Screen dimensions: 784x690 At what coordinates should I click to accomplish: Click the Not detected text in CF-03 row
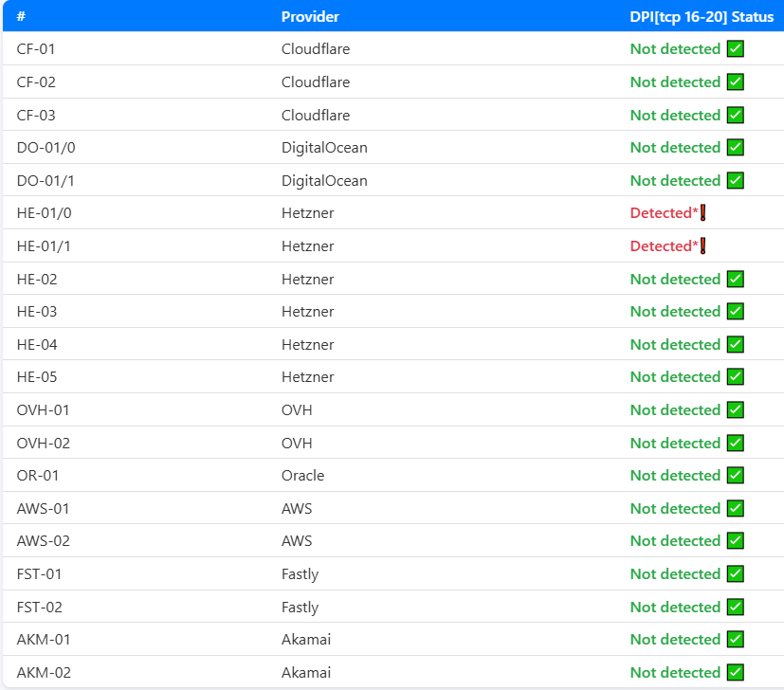click(675, 115)
